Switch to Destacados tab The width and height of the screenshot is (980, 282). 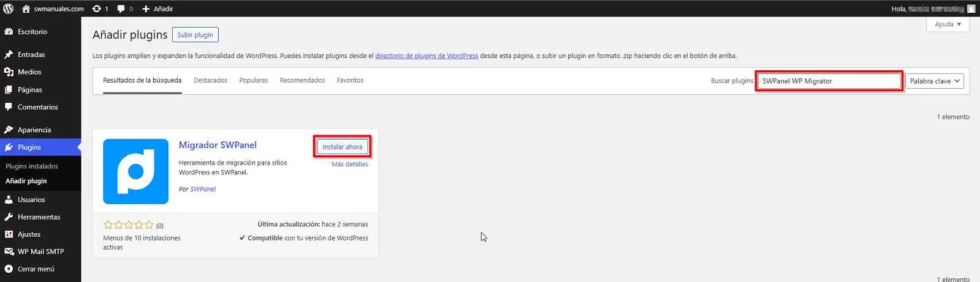(210, 81)
